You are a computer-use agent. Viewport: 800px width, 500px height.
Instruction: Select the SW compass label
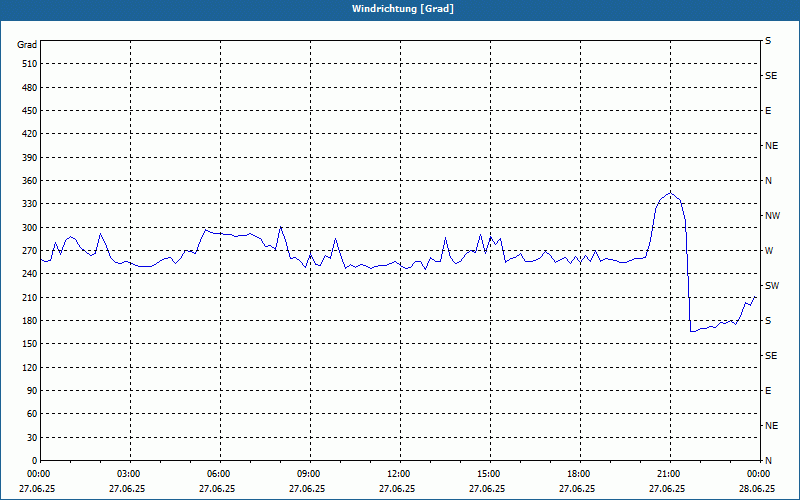click(x=772, y=286)
